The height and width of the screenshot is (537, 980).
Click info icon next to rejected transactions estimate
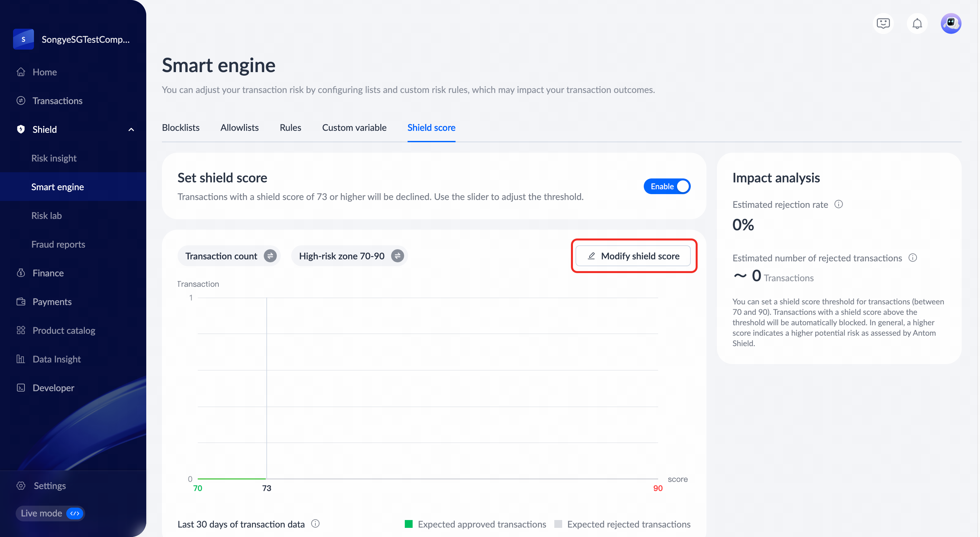point(912,257)
